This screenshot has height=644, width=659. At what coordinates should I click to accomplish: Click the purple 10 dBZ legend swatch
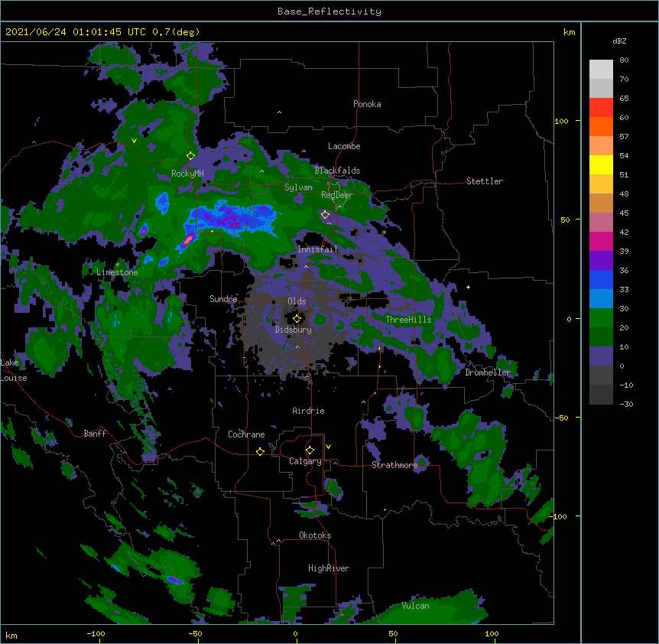click(601, 356)
